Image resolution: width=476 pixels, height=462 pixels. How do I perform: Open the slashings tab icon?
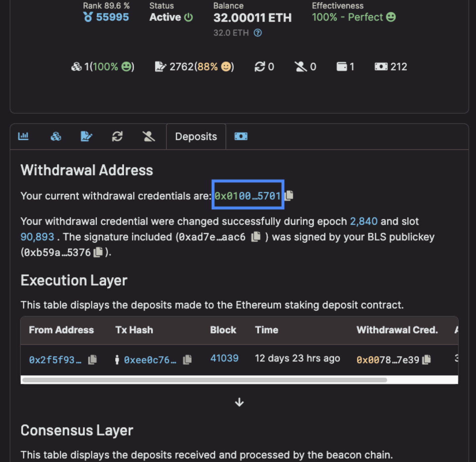click(149, 136)
